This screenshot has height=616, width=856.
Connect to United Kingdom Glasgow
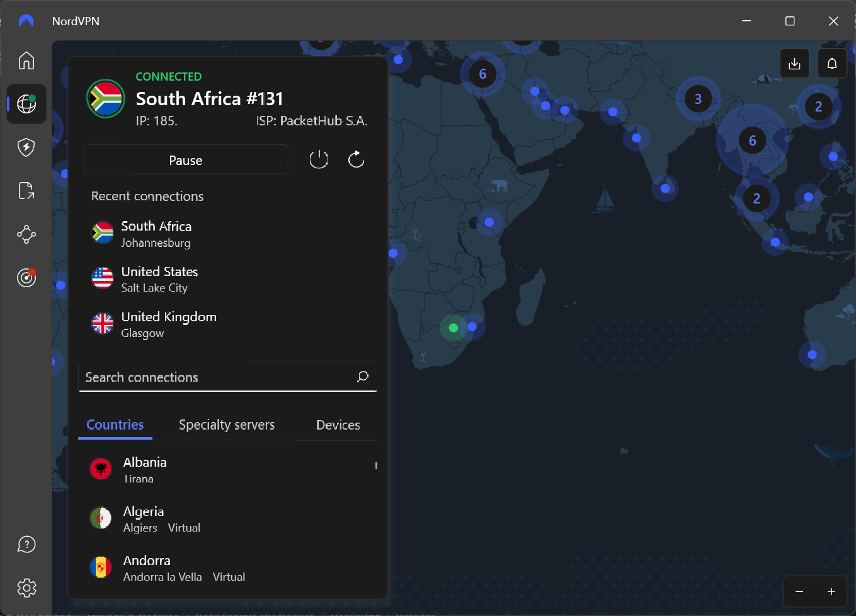(227, 324)
